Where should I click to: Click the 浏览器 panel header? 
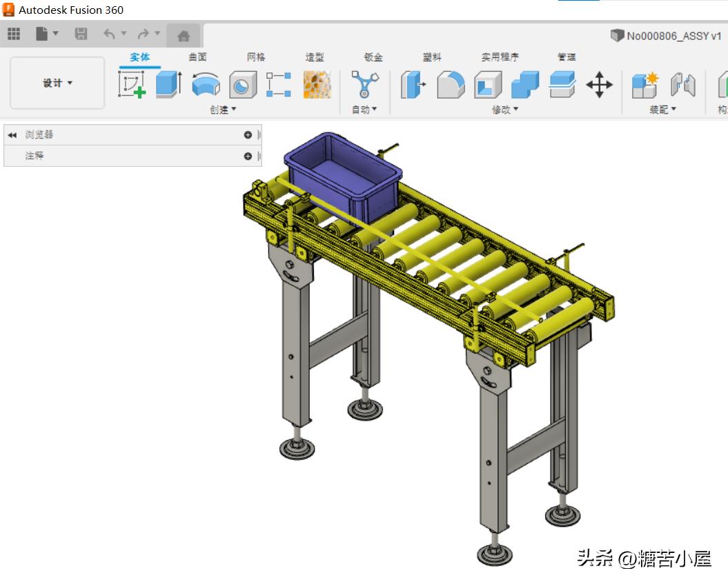click(x=132, y=135)
